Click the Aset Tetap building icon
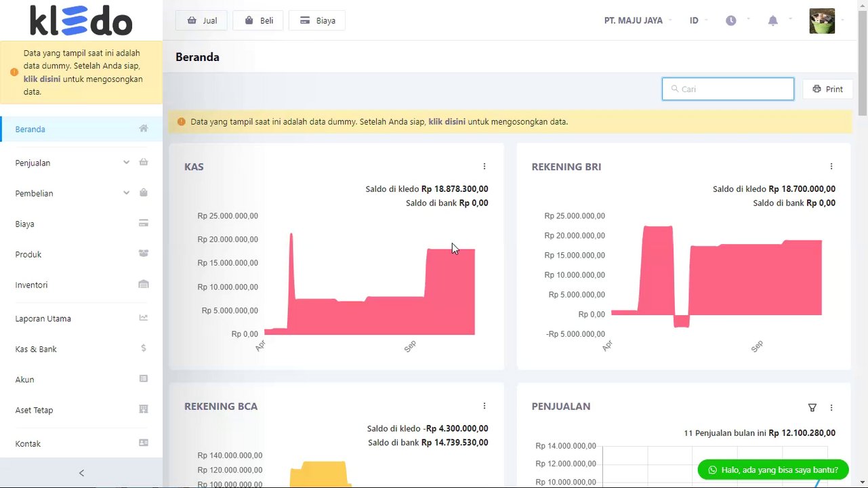 coord(144,409)
